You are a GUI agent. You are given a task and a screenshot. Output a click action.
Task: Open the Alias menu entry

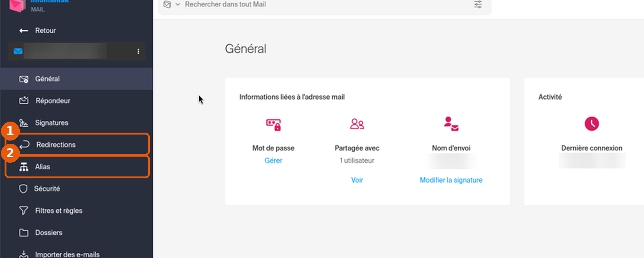[x=76, y=167]
